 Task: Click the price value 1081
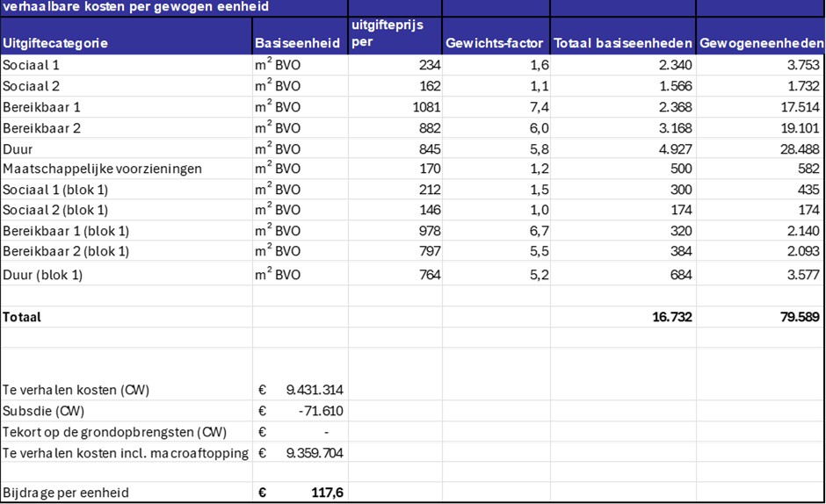pyautogui.click(x=427, y=107)
